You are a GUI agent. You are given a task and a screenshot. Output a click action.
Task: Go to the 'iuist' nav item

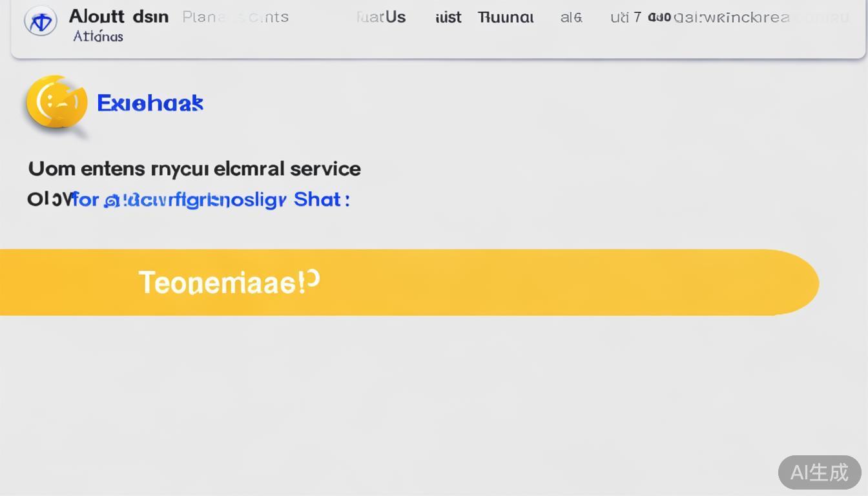pos(448,17)
